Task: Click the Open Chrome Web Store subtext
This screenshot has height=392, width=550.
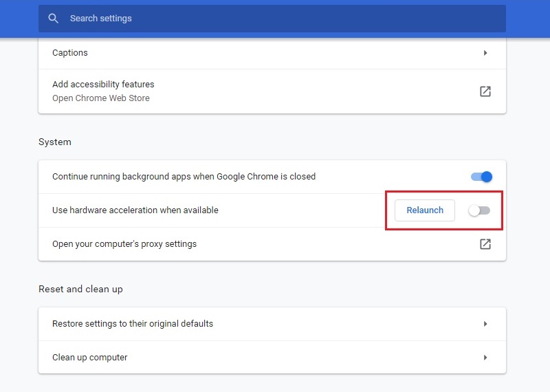Action: [x=100, y=98]
